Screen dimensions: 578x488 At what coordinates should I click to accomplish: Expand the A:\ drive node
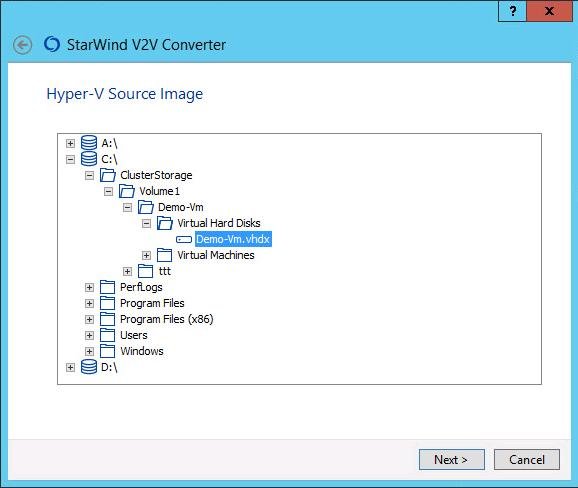70,143
